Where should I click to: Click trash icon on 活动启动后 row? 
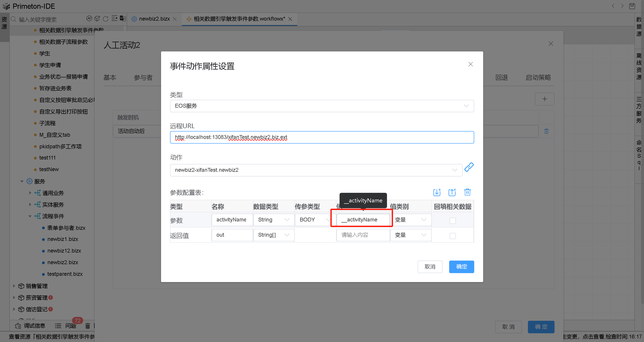[546, 131]
